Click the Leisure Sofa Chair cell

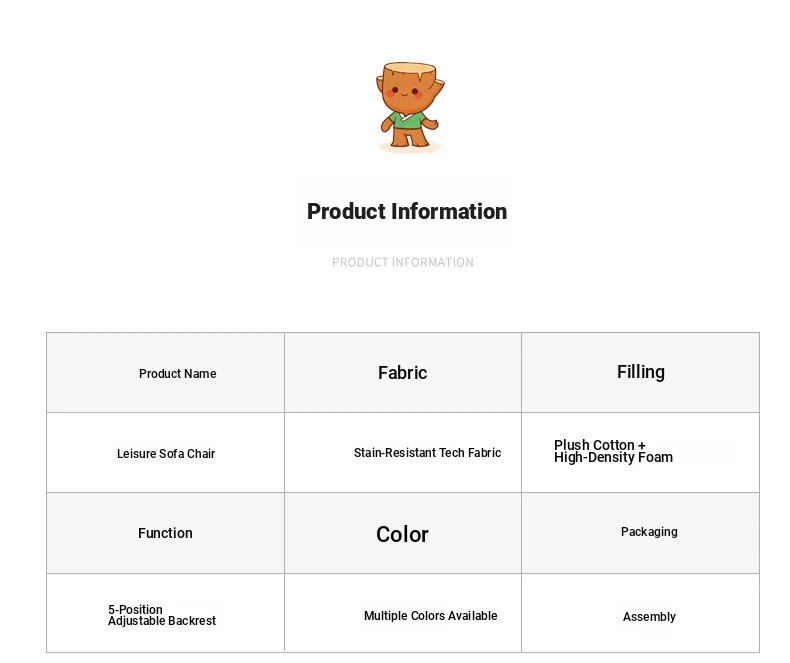pos(166,454)
